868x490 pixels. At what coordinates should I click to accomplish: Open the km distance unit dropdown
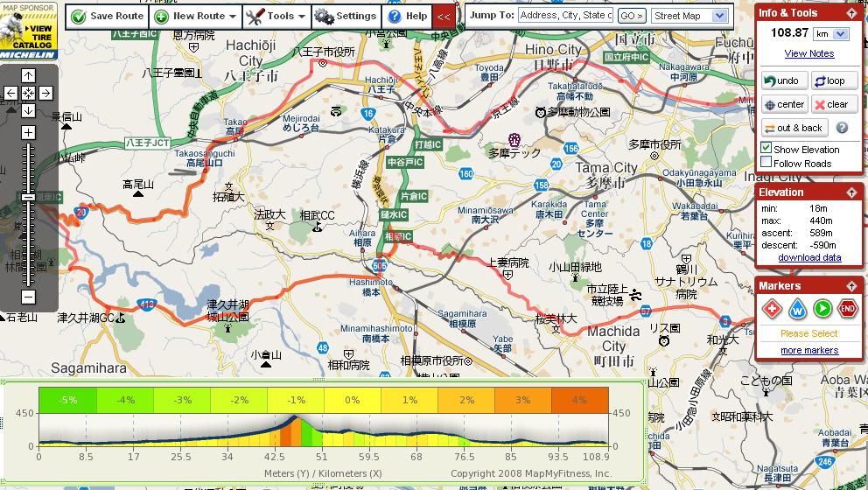(x=831, y=33)
